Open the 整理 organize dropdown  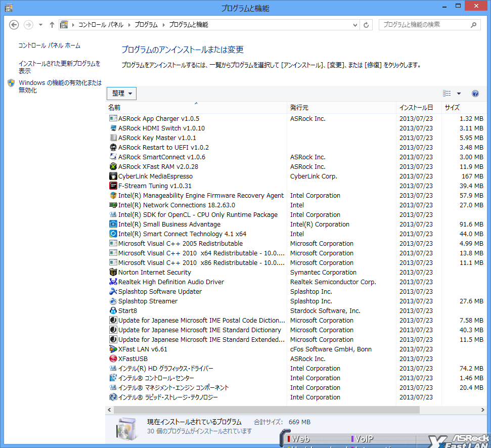(x=121, y=94)
